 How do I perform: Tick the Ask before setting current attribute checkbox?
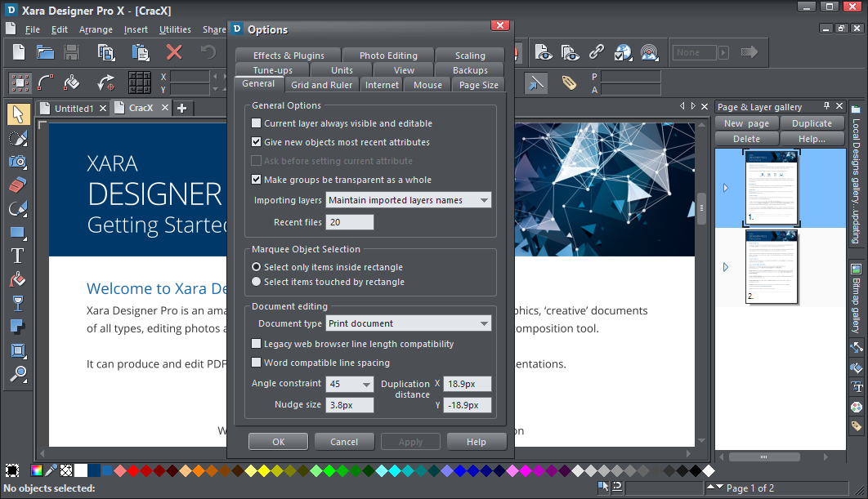(257, 160)
